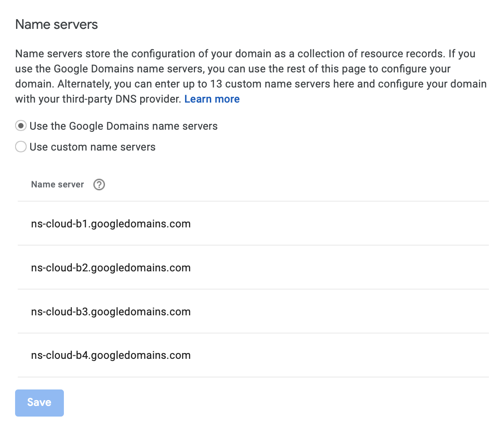Click the "Name server" column header
The height and width of the screenshot is (433, 504).
[x=58, y=184]
